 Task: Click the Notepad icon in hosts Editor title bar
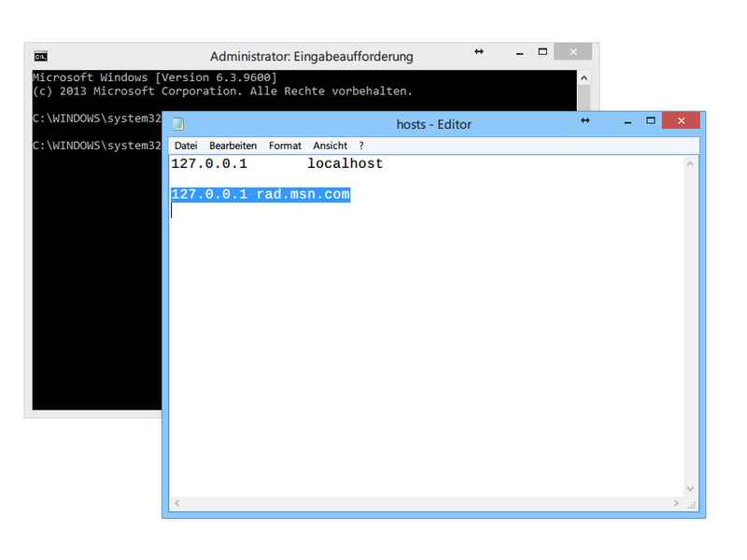178,124
